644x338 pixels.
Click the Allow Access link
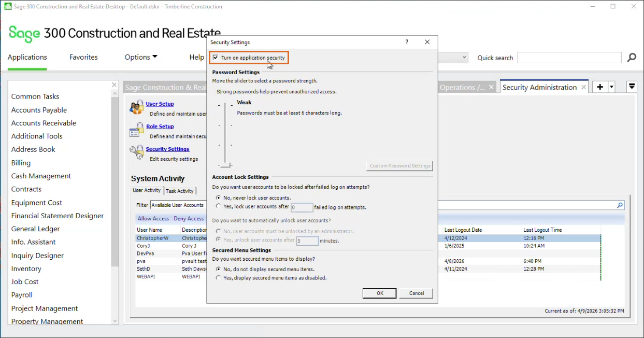tap(153, 219)
